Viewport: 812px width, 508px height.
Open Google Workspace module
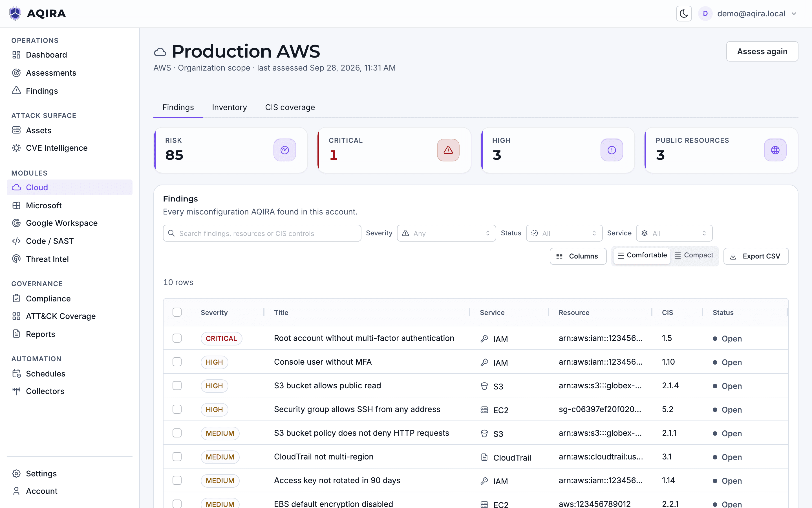tap(69, 223)
